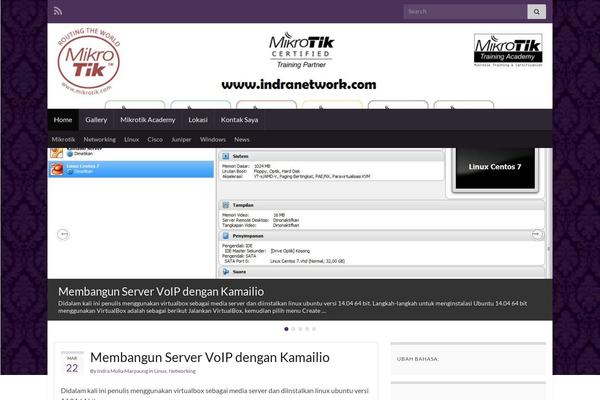This screenshot has height=400, width=600.
Task: Select the first slider pagination dot
Action: [x=286, y=329]
